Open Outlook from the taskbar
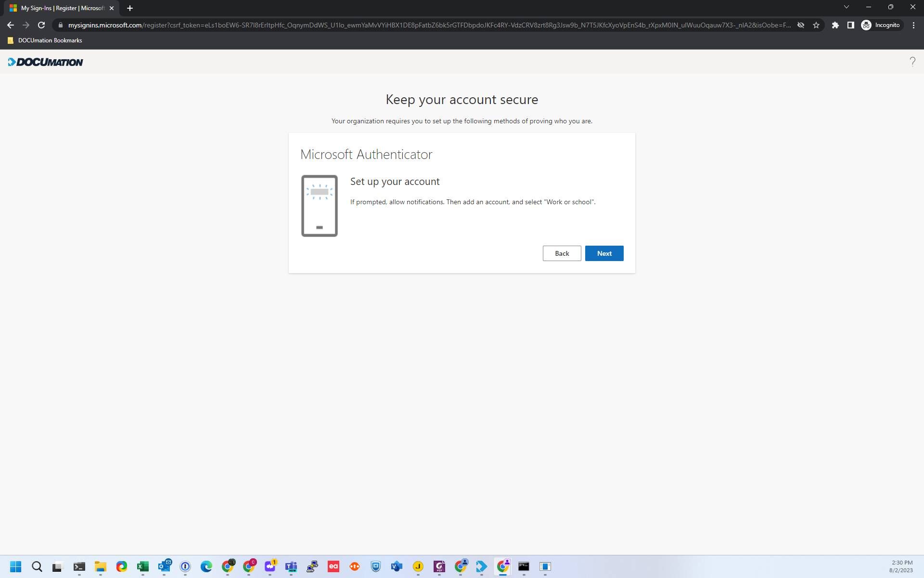The height and width of the screenshot is (578, 924). [x=165, y=566]
